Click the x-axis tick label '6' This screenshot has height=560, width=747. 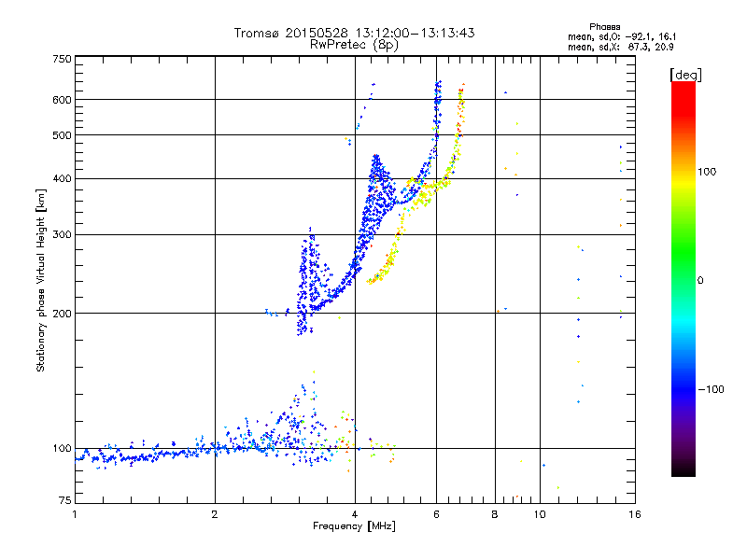pyautogui.click(x=436, y=514)
